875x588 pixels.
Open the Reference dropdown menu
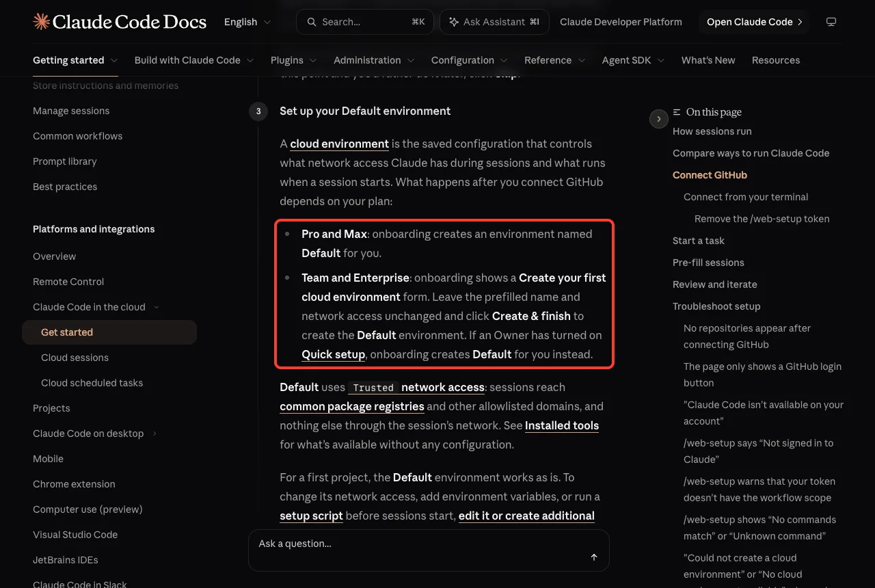[555, 60]
